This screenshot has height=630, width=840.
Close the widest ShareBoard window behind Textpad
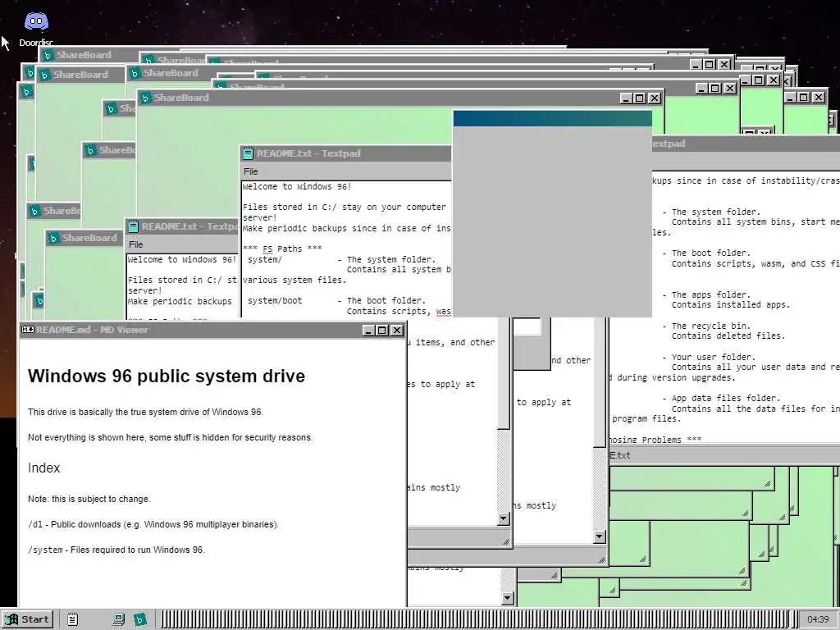(x=654, y=98)
